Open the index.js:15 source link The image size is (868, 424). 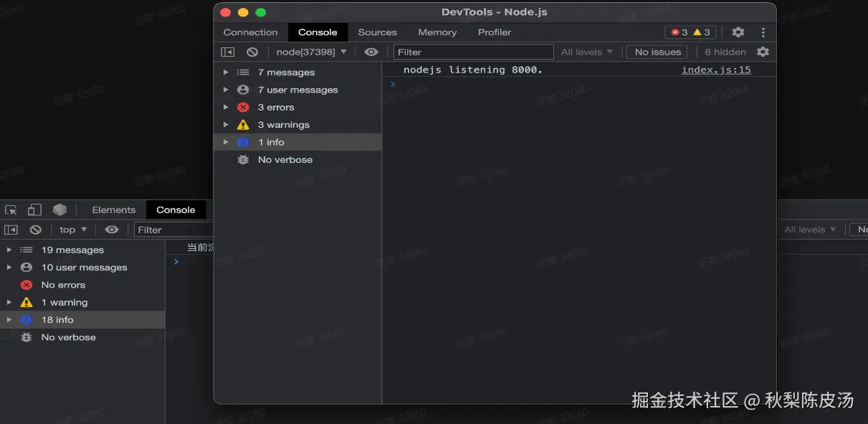click(716, 70)
